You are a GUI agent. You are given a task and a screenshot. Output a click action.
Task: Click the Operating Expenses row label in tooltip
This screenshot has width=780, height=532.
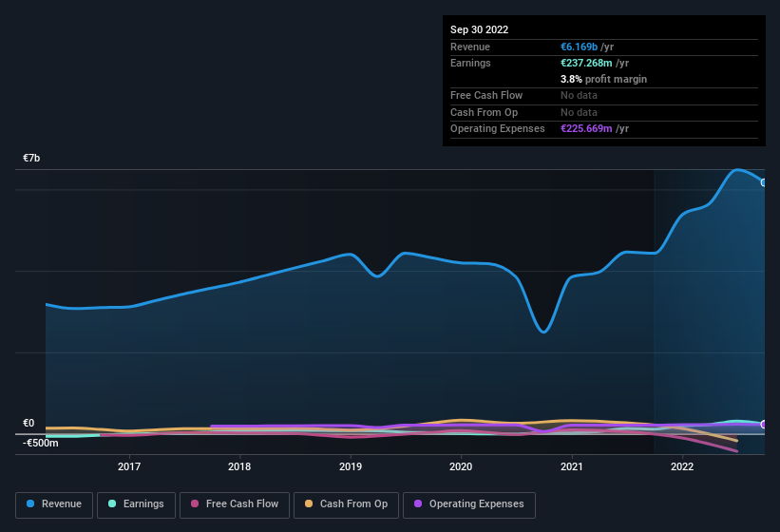[498, 129]
